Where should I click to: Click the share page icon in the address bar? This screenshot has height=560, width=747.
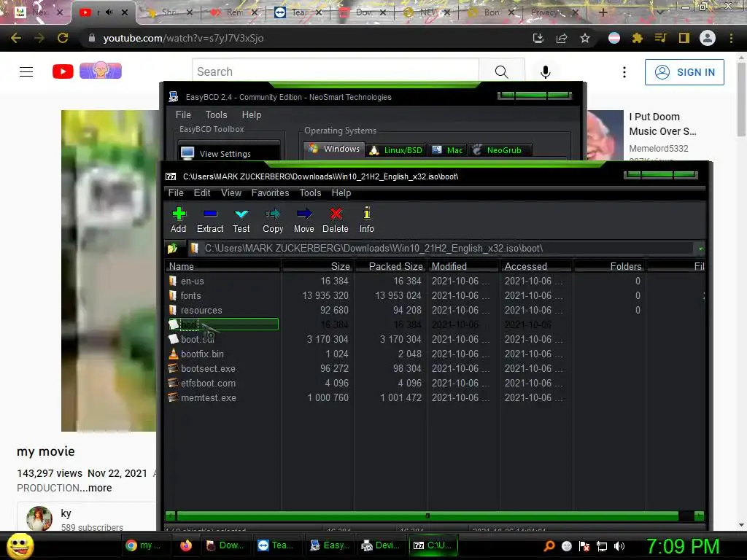(x=562, y=38)
